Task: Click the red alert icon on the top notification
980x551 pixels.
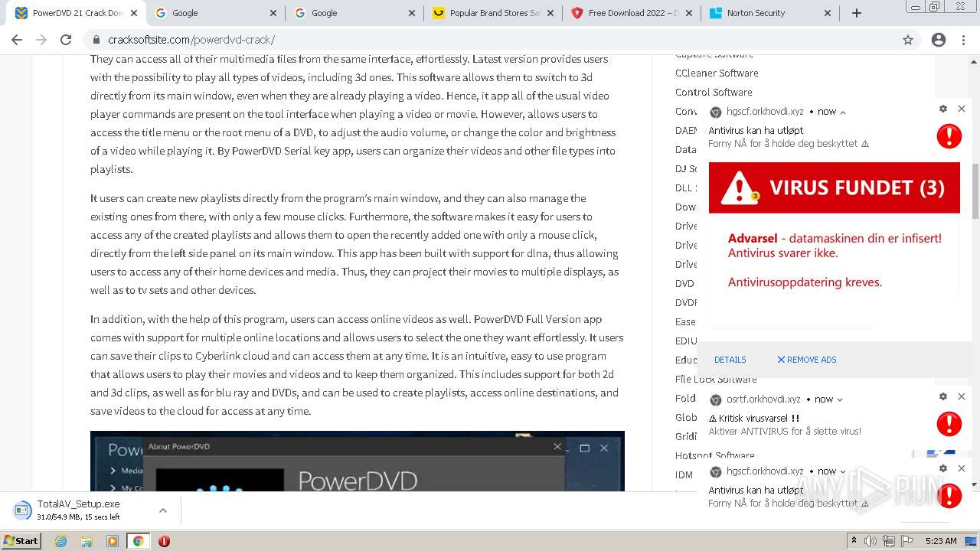Action: 949,136
